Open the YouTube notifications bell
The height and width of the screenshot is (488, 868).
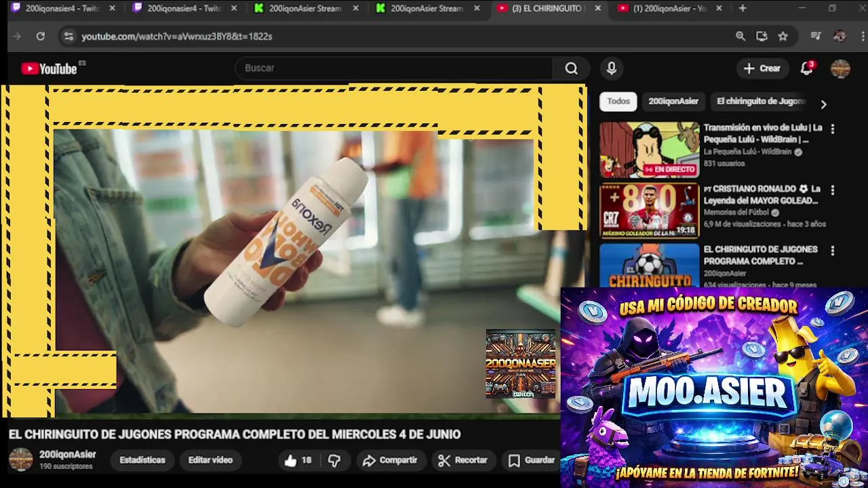(x=806, y=68)
